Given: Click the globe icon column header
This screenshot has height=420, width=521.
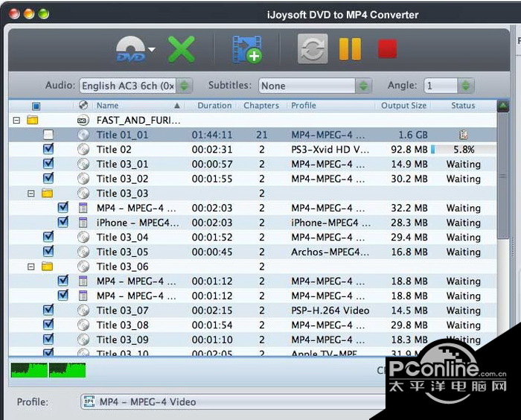Looking at the screenshot, I should [83, 106].
